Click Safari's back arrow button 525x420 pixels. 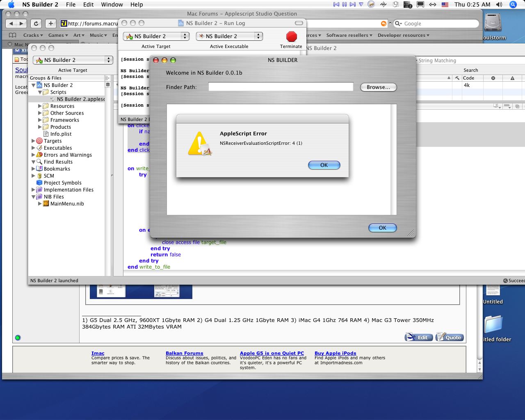coord(11,23)
